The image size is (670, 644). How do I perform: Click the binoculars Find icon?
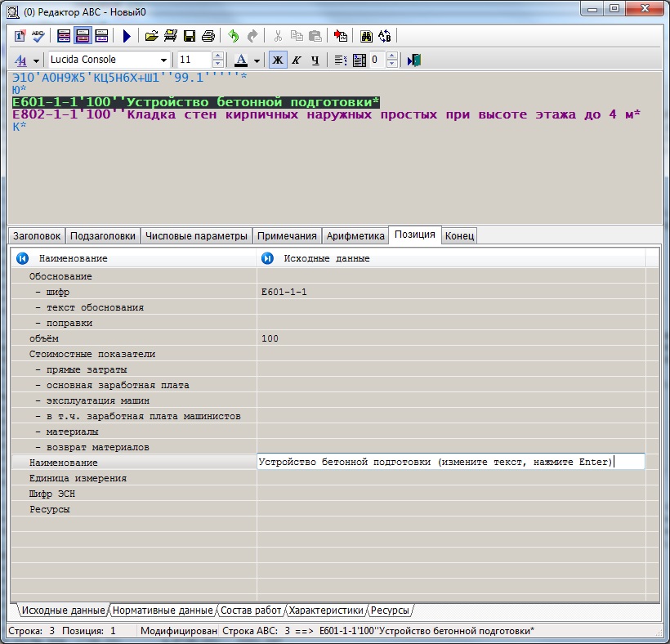(366, 36)
